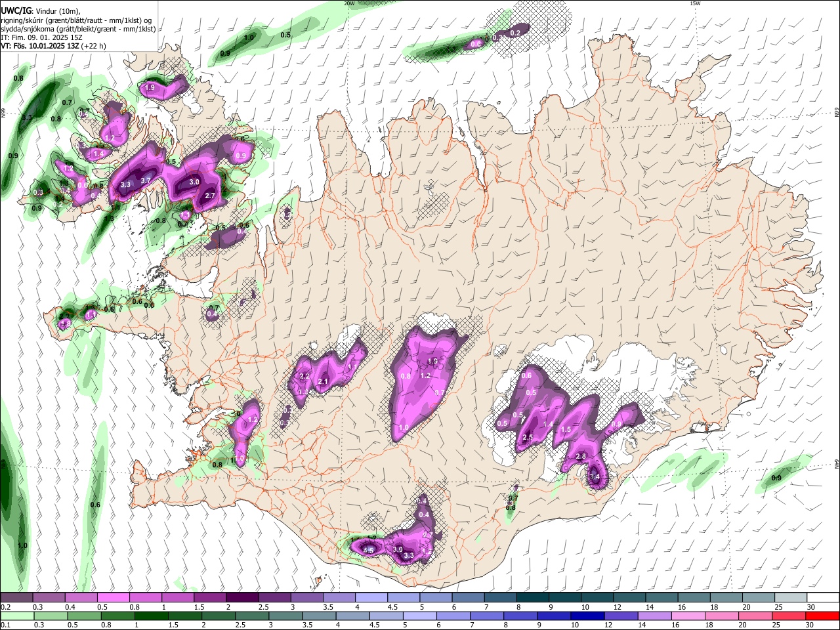840x630 pixels.
Task: Click the snow scale swatch between 0.5 and 0.8
Action: coord(113,598)
